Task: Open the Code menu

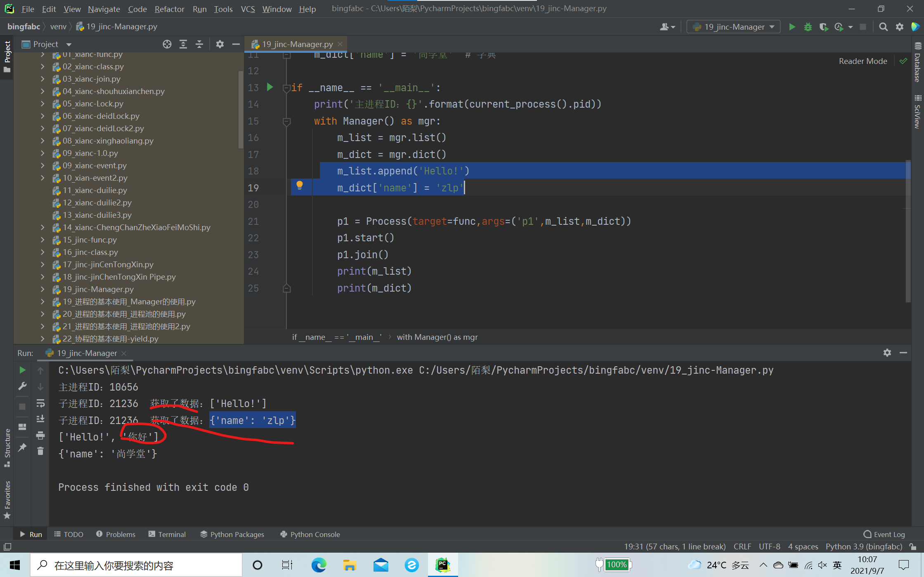Action: [137, 9]
